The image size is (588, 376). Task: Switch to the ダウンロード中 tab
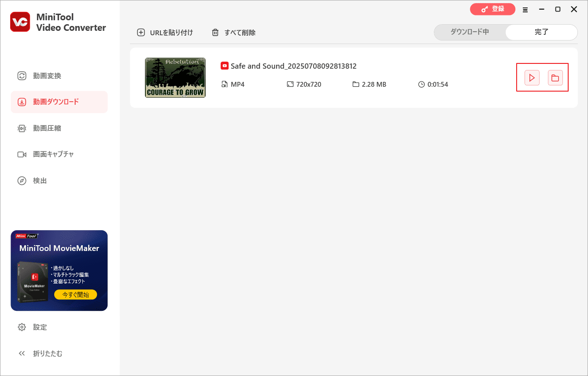(x=470, y=32)
